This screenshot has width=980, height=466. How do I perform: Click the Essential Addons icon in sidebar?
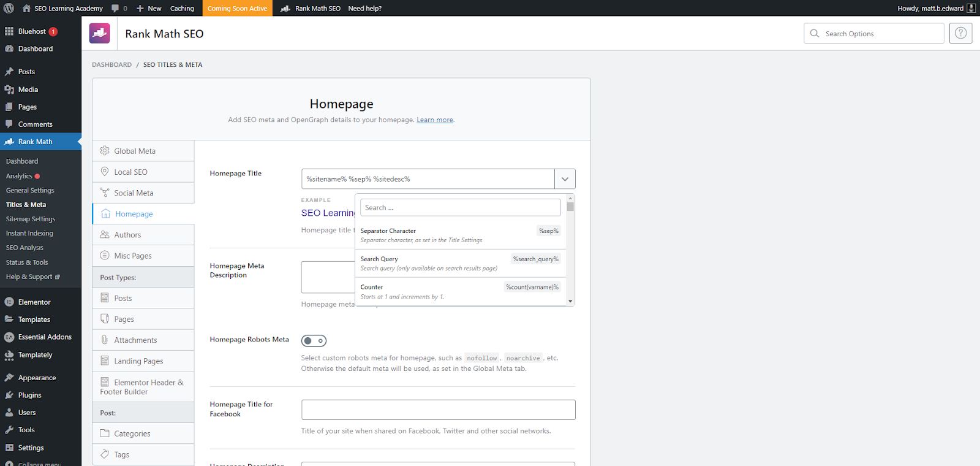pyautogui.click(x=9, y=337)
